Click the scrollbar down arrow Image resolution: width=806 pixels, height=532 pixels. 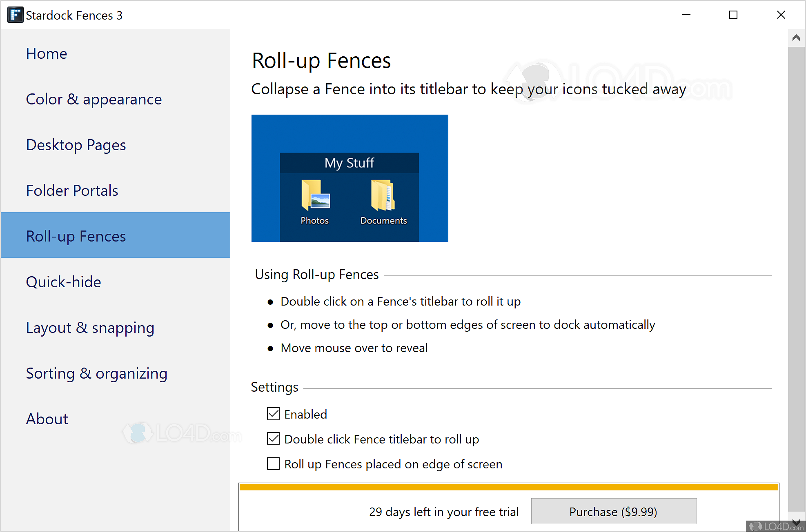tap(796, 521)
